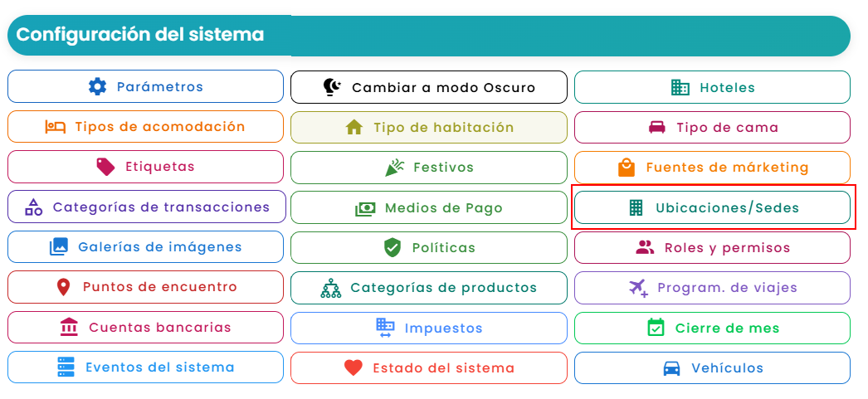868x399 pixels.
Task: Click the heart icon for Estado del sistema
Action: [x=354, y=367]
